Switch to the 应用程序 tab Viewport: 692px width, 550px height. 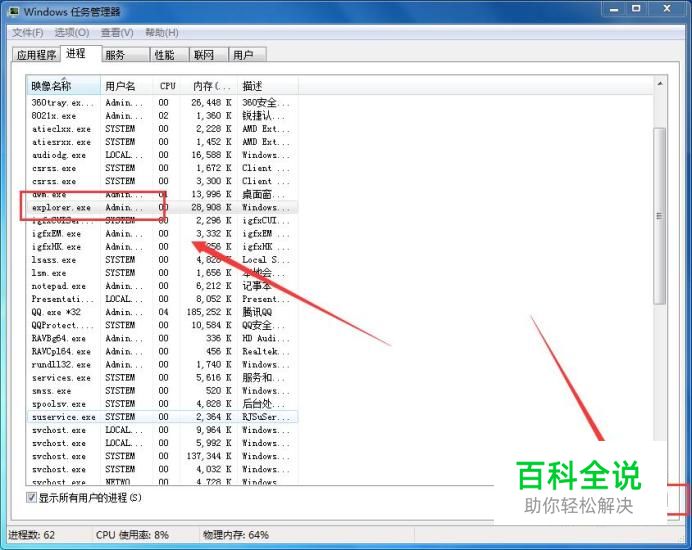pos(36,55)
